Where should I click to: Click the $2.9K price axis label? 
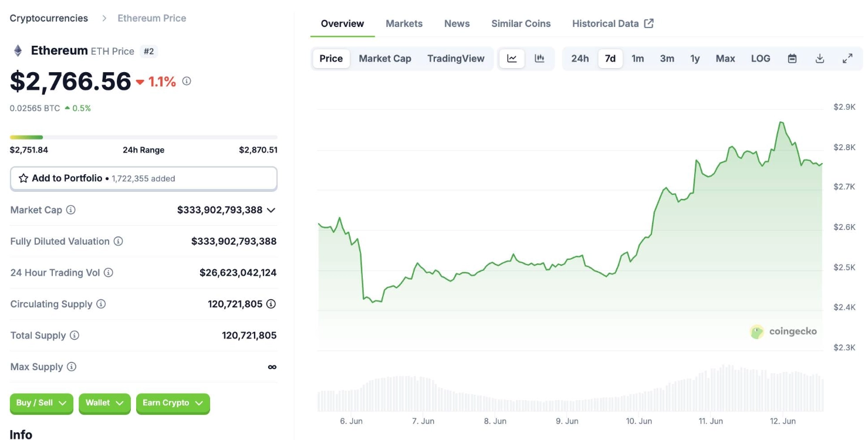(845, 107)
